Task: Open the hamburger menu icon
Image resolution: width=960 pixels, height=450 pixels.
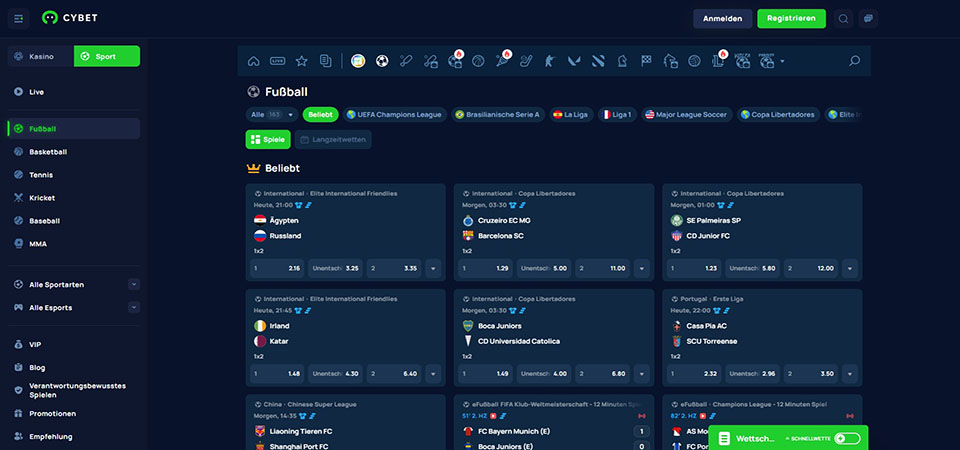Action: [x=18, y=18]
